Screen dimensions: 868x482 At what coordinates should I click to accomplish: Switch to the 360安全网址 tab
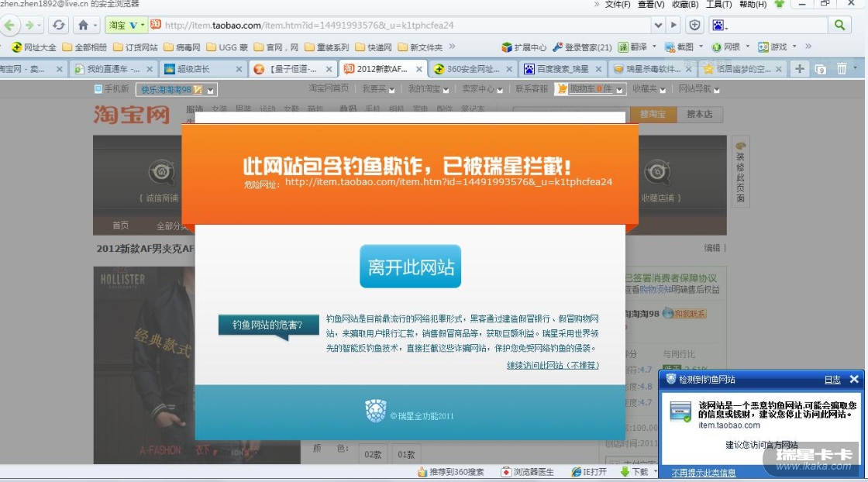[x=472, y=69]
